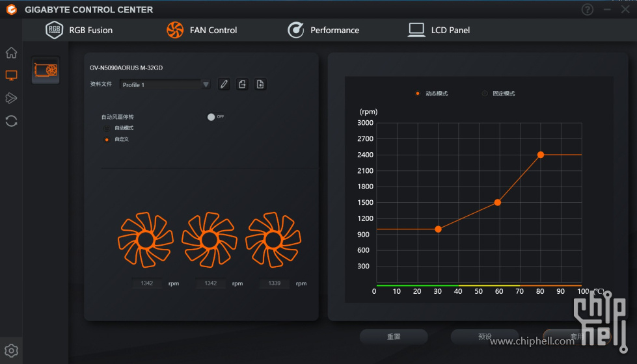
Task: Select 固定模式 radio option
Action: click(485, 94)
